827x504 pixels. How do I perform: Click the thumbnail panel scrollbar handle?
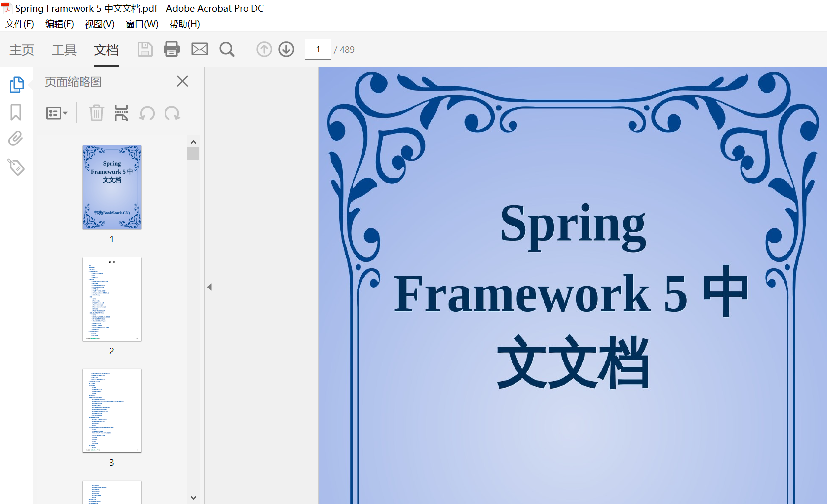(194, 154)
